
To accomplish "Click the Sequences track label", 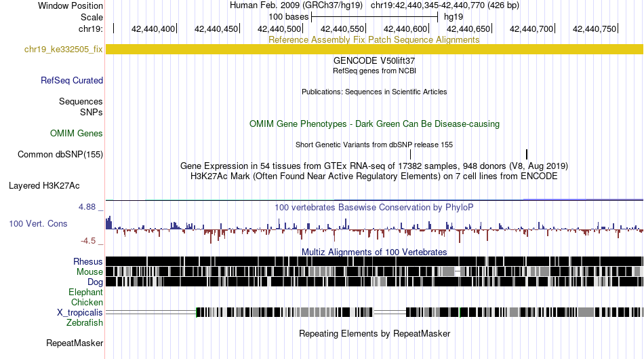I will coord(81,101).
